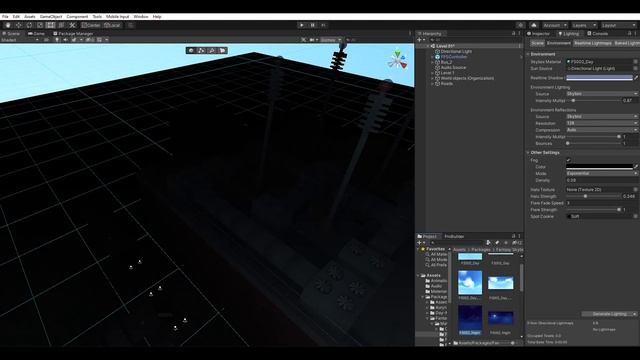This screenshot has height=360, width=640.
Task: Switch to the Inspector tab
Action: pos(538,33)
